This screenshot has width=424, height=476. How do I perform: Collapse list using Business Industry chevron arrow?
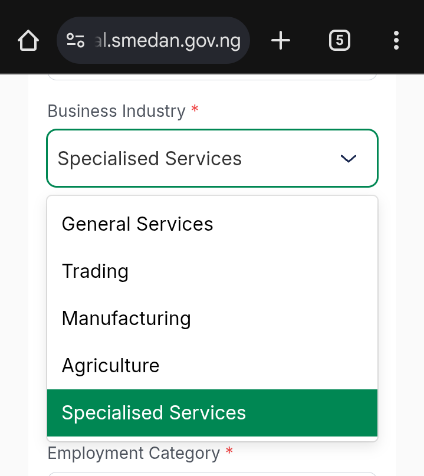coord(348,158)
